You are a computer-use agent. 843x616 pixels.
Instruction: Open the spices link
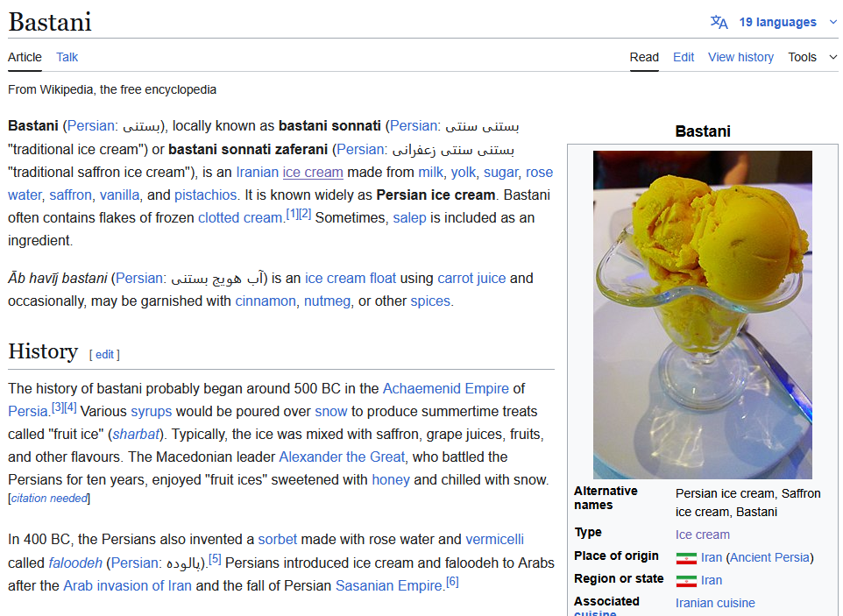point(430,301)
